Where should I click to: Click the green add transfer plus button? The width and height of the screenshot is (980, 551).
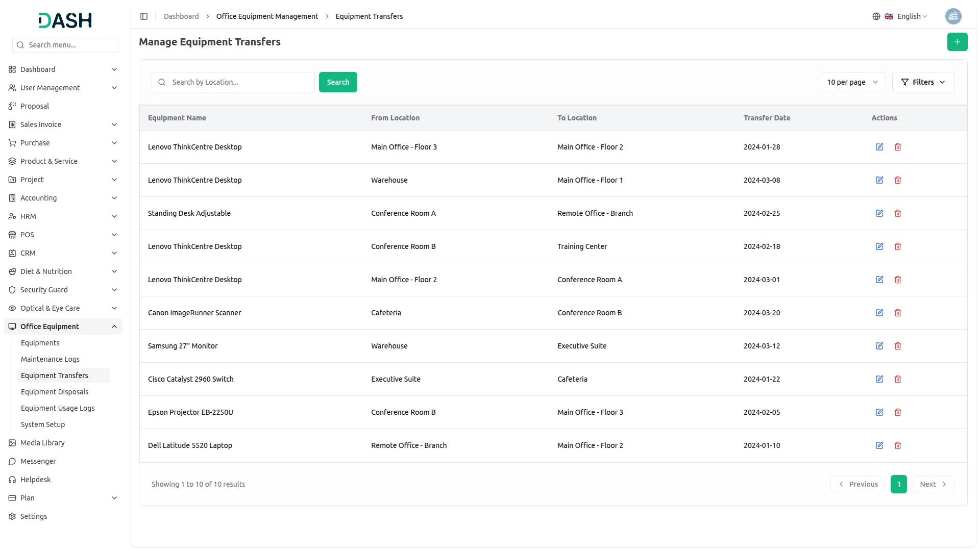(957, 42)
